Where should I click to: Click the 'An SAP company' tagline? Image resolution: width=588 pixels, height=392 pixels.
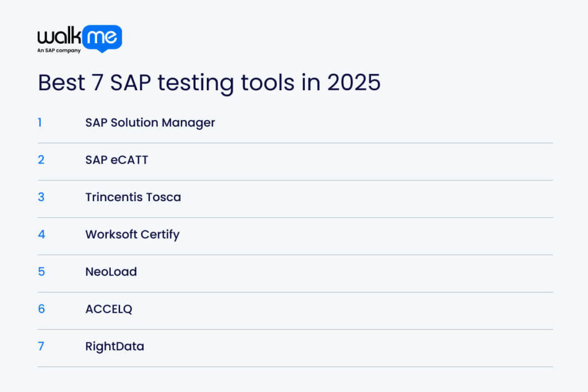pyautogui.click(x=59, y=51)
